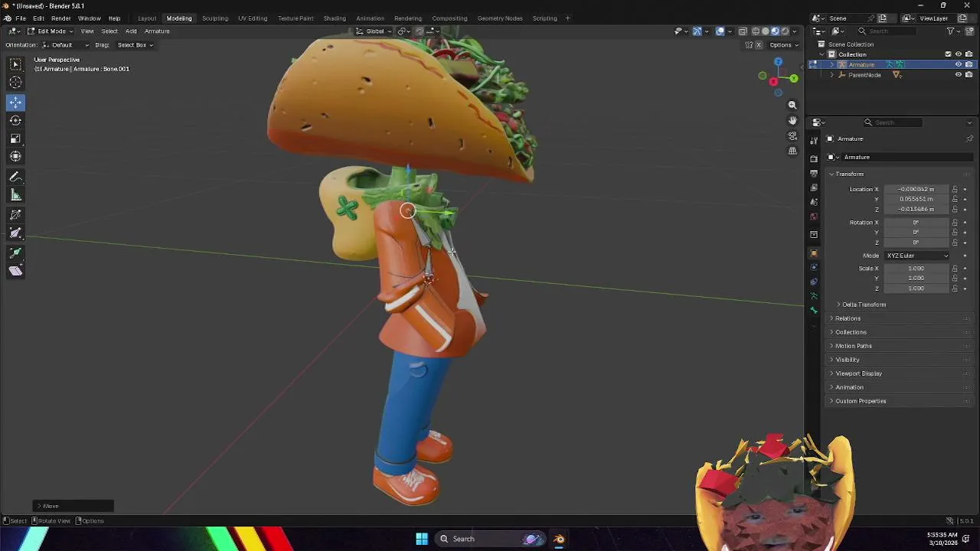Toggle viewport overlays on or off

[x=720, y=31]
